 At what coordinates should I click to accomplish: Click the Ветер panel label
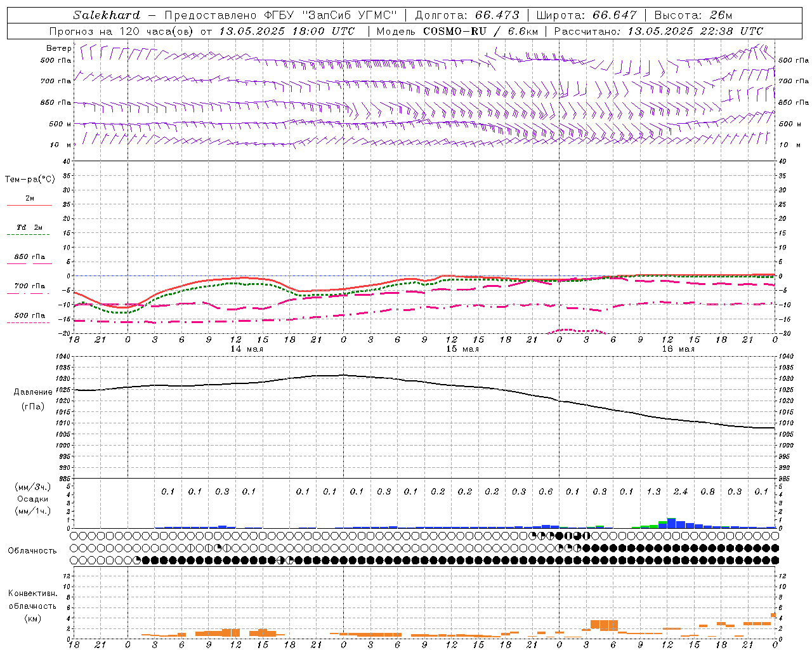pyautogui.click(x=58, y=48)
